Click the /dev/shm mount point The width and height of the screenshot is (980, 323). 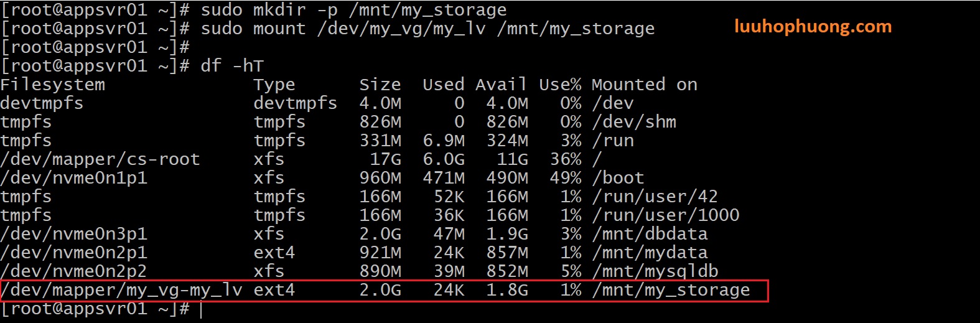(633, 122)
